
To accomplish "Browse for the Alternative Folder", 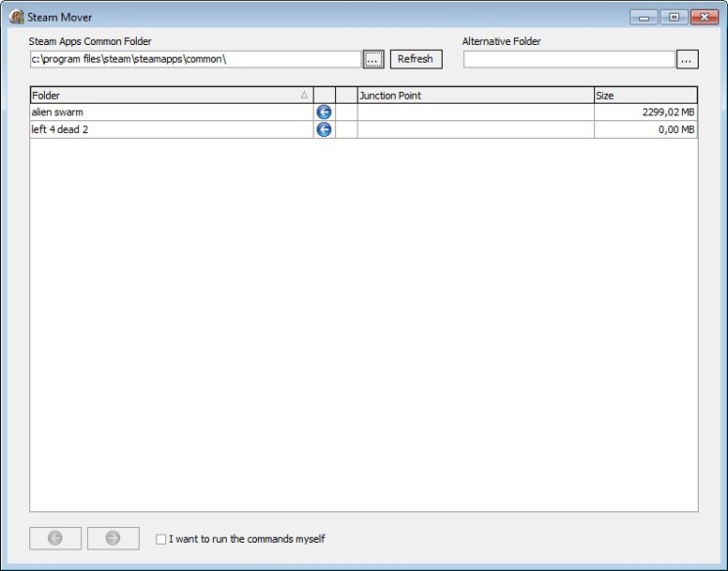I will [x=687, y=59].
